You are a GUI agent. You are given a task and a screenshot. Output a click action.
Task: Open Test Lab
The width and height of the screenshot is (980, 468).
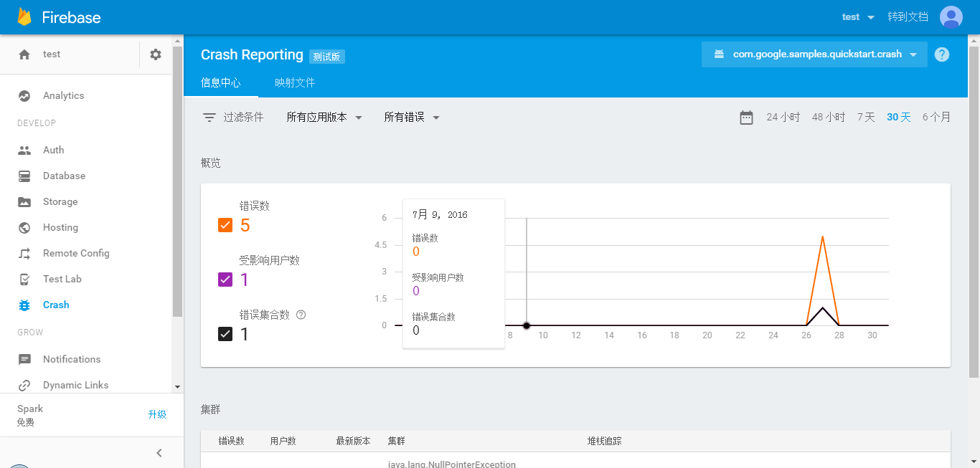click(61, 279)
